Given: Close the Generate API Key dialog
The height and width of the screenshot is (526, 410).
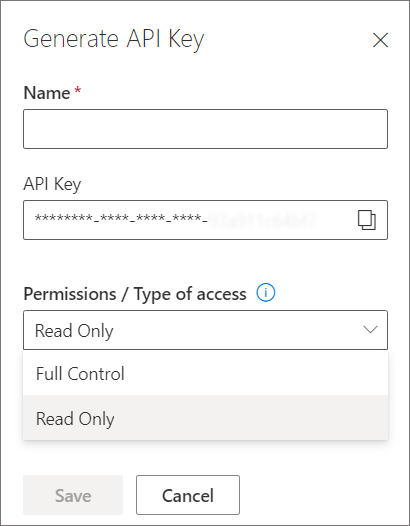Looking at the screenshot, I should pyautogui.click(x=380, y=40).
